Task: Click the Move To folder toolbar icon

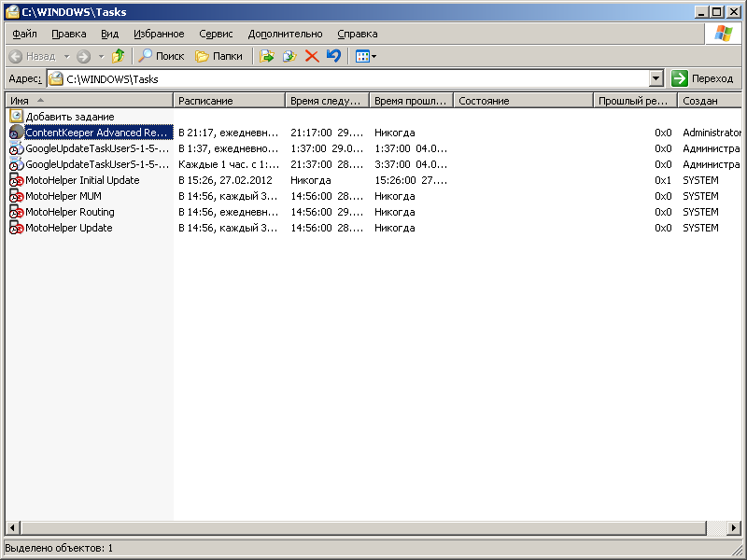Action: pyautogui.click(x=267, y=56)
